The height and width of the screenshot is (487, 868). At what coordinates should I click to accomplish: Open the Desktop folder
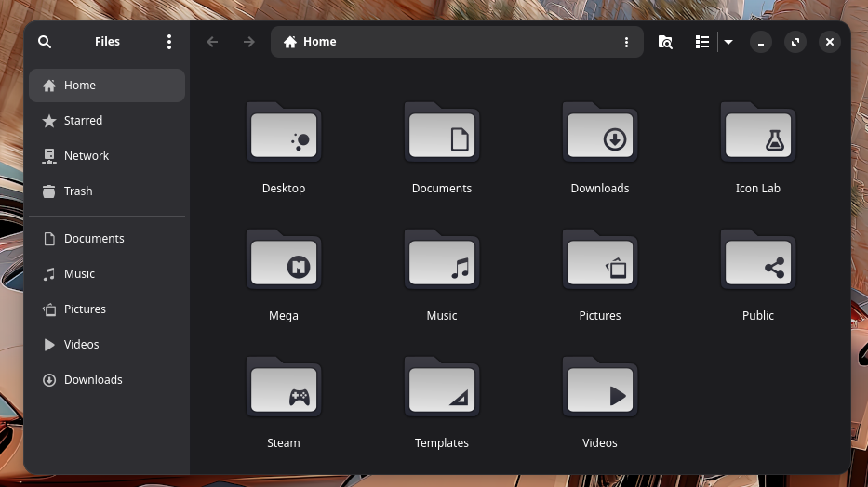pyautogui.click(x=284, y=138)
